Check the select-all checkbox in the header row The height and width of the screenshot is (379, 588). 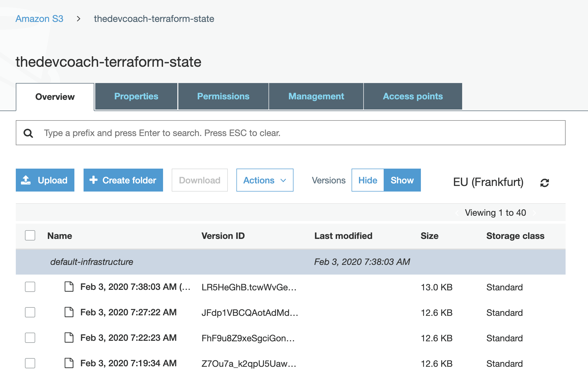(30, 236)
